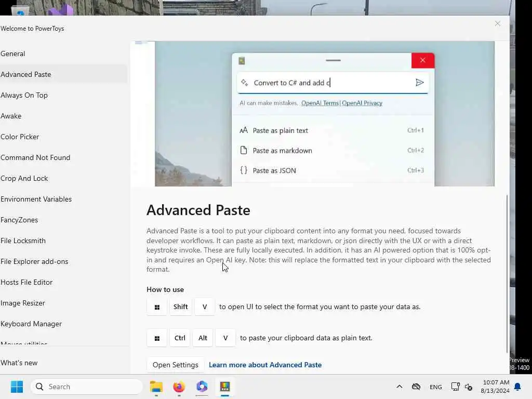Go to Keyboard Manager in sidebar
The image size is (532, 399).
tap(63, 324)
